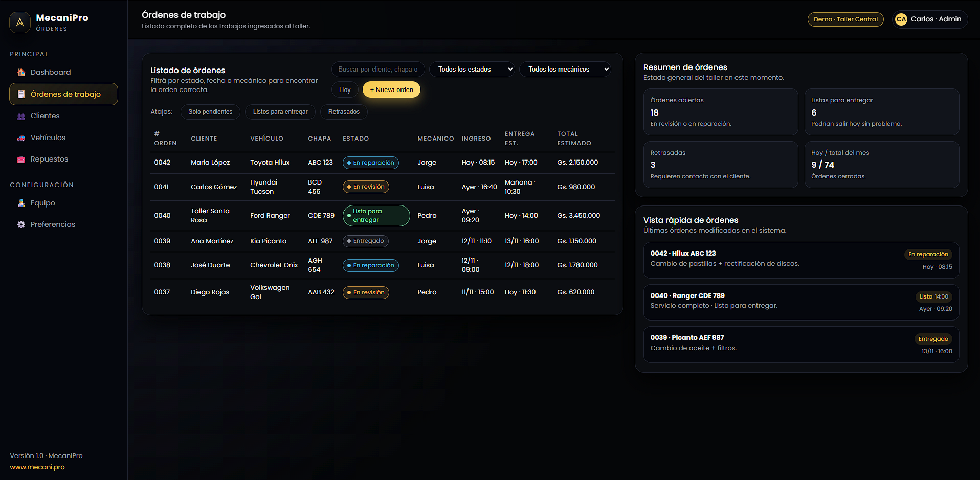
Task: Toggle the Listos para entregar filter chip
Action: [280, 112]
